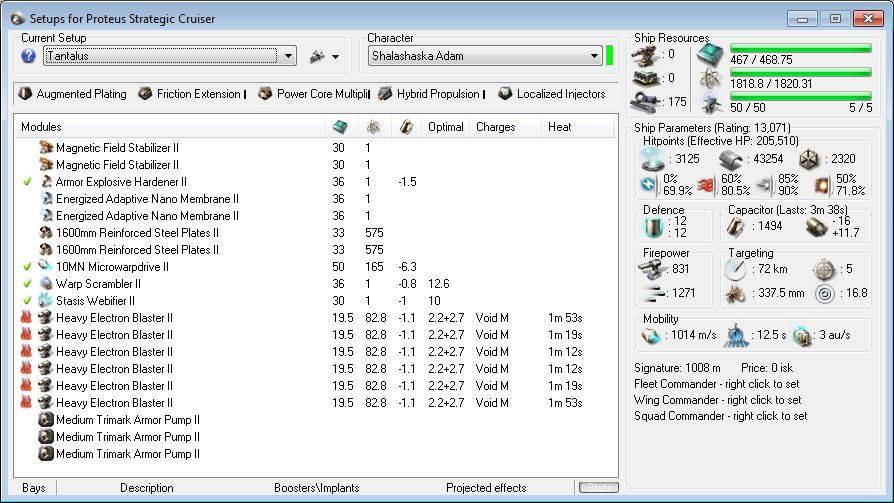This screenshot has height=503, width=894.
Task: Click the launcher hardpoints resource icon
Action: 646,78
